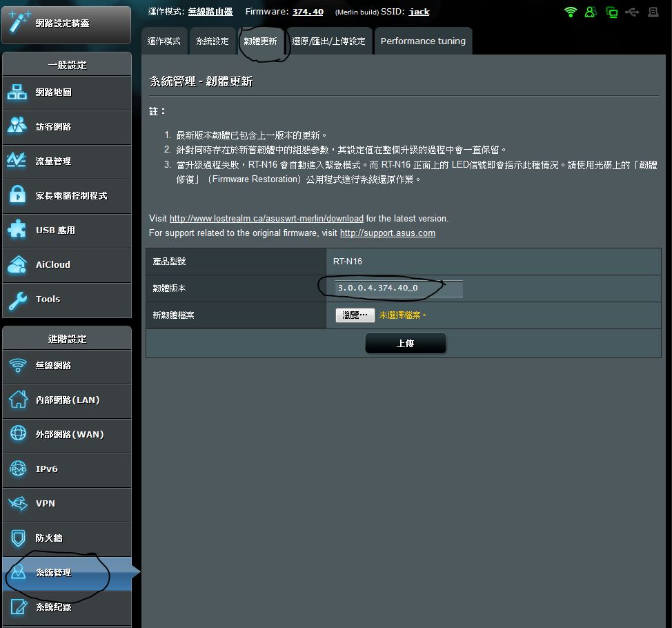Image resolution: width=672 pixels, height=628 pixels.
Task: Open the 還原/匯出/上傳設定 tab
Action: click(328, 41)
